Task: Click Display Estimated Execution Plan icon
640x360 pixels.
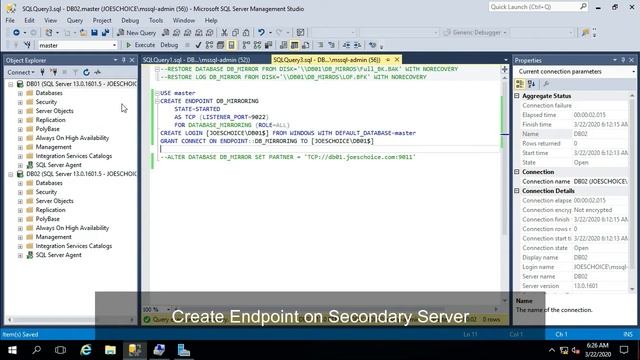Action: (209, 45)
